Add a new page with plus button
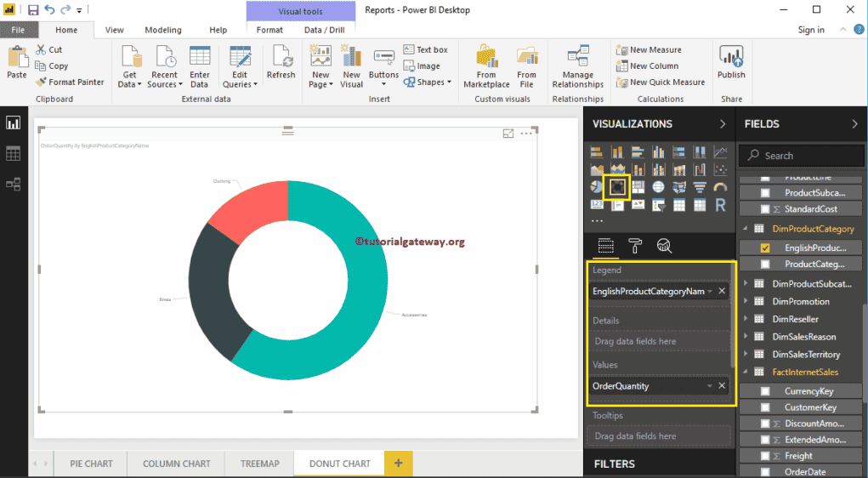868x478 pixels. (x=399, y=463)
